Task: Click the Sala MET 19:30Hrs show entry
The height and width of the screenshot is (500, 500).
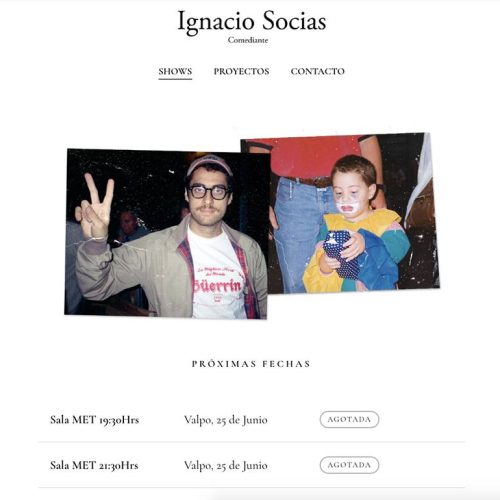Action: pos(94,420)
